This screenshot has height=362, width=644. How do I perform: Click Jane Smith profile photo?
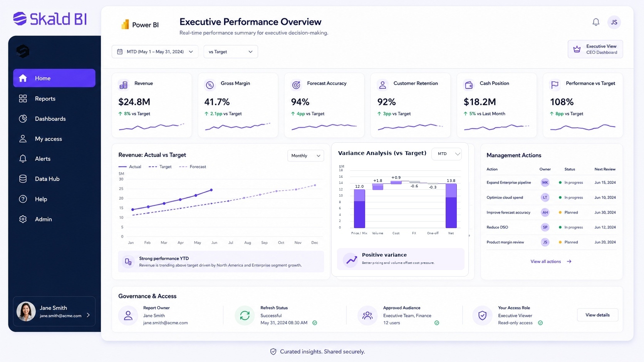26,311
